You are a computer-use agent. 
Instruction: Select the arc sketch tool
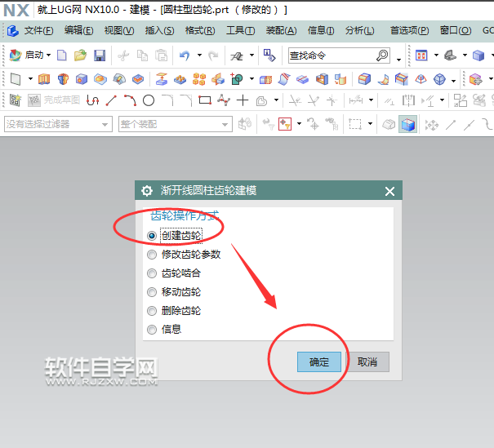click(130, 100)
